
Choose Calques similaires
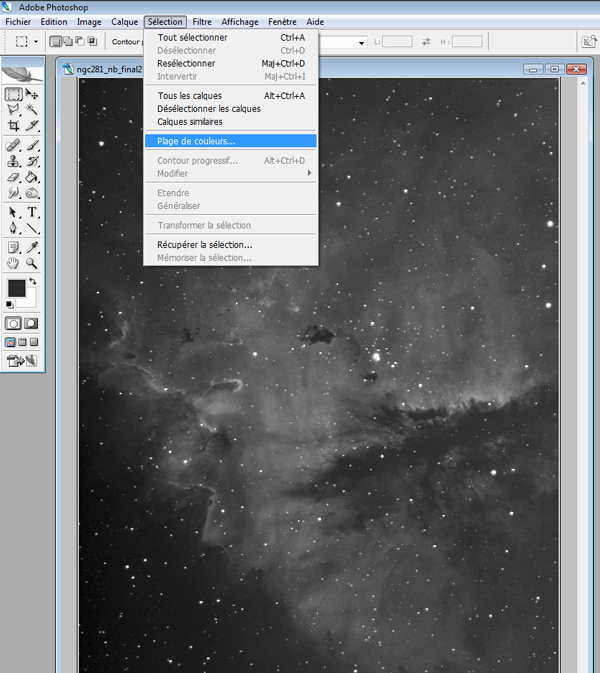coord(231,122)
